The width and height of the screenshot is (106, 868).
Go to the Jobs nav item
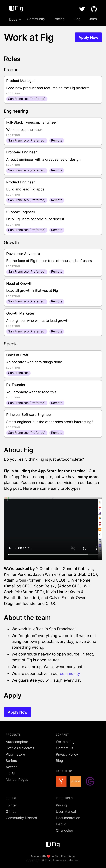coord(93,19)
